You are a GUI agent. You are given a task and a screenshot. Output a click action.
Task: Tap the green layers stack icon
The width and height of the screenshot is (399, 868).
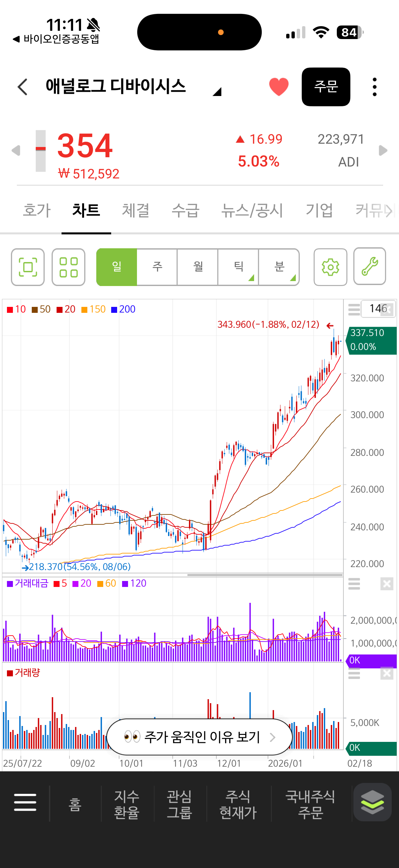373,802
